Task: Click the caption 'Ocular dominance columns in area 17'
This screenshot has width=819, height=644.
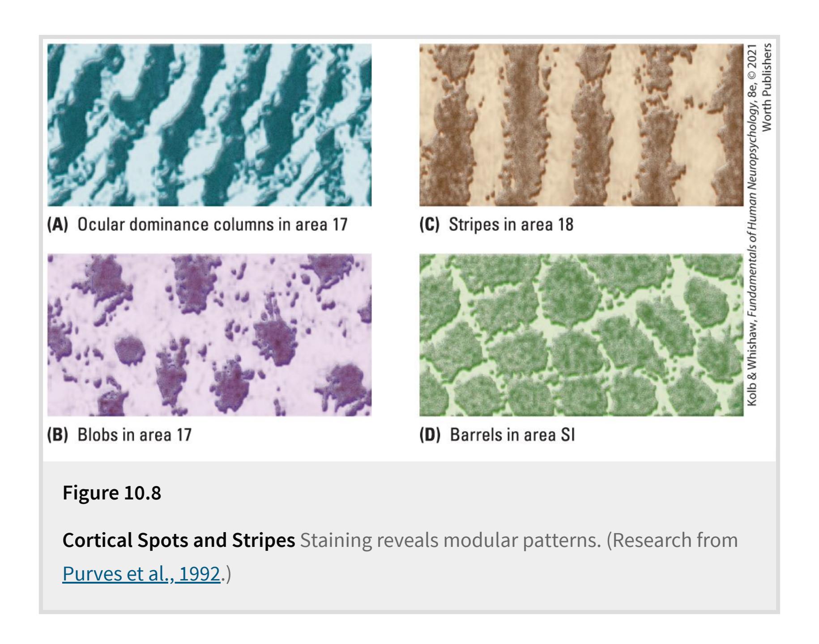Action: coord(212,224)
